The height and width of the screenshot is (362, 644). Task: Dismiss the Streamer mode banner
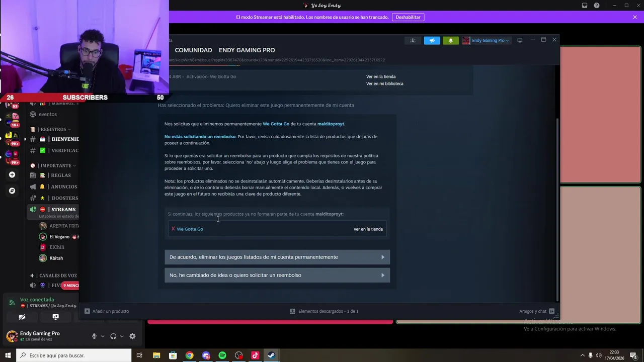[635, 17]
